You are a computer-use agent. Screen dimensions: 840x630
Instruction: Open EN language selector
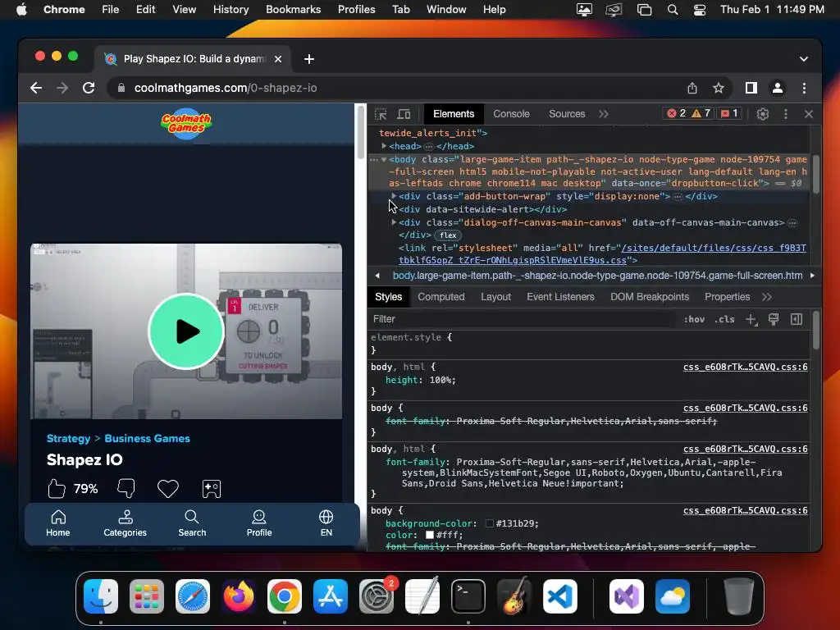[326, 523]
